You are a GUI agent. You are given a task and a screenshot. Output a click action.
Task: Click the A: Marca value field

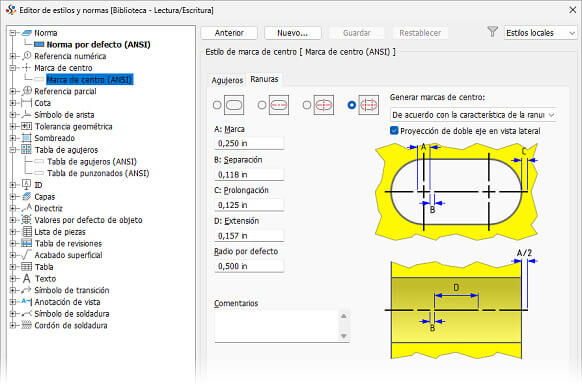point(249,143)
